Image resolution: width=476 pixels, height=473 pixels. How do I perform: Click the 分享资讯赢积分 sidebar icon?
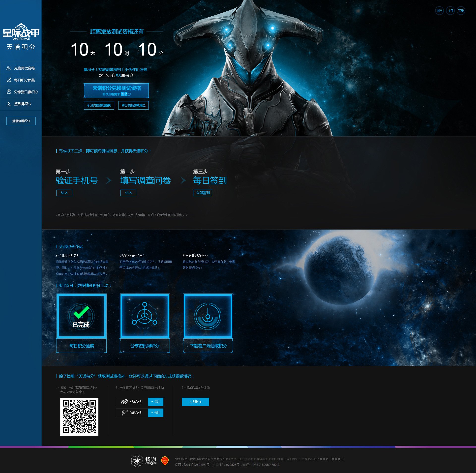pyautogui.click(x=9, y=92)
